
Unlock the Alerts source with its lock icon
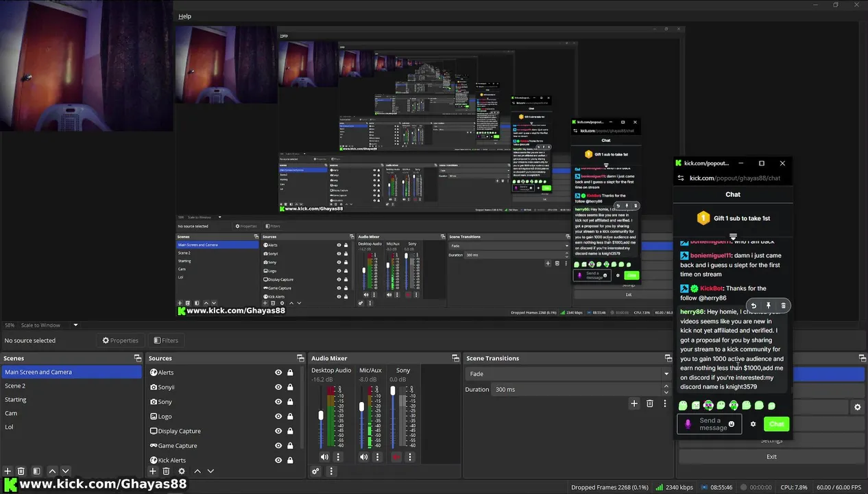(x=290, y=373)
